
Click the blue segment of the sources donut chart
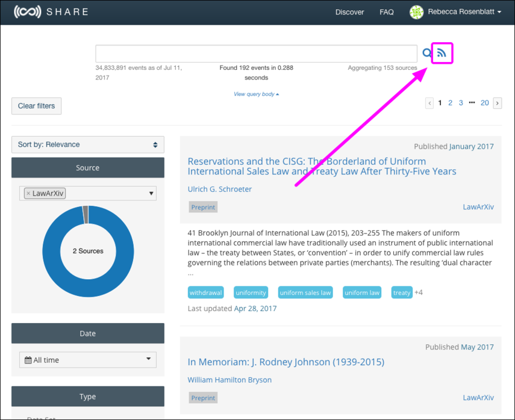tap(88, 289)
